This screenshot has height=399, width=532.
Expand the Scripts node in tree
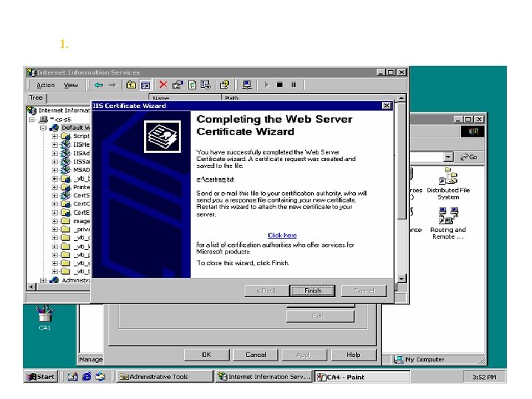55,137
